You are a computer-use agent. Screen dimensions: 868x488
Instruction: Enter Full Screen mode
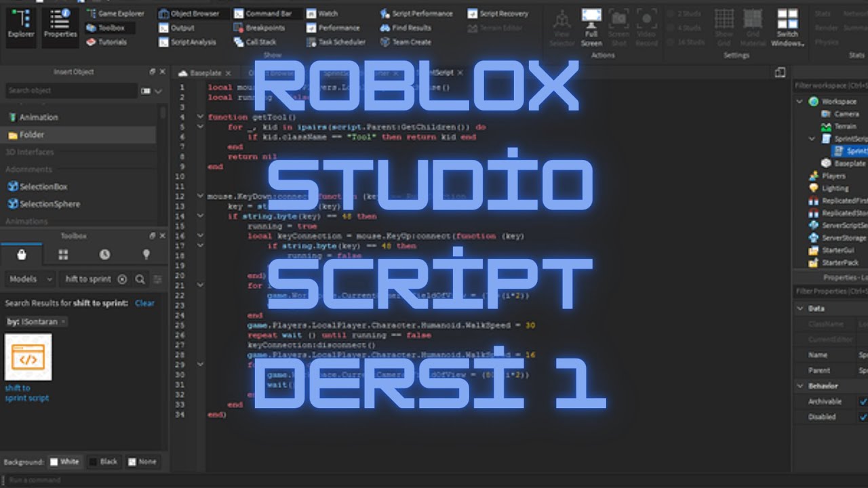tap(591, 28)
